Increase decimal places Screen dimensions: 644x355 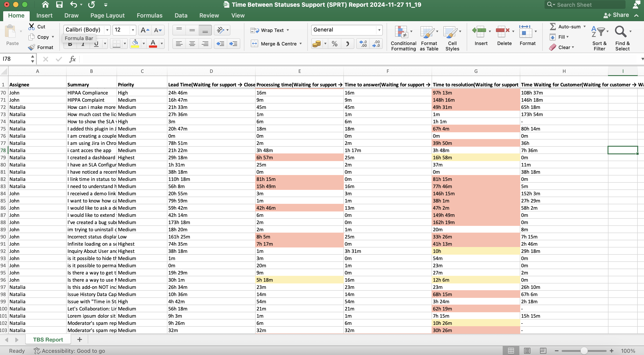363,43
